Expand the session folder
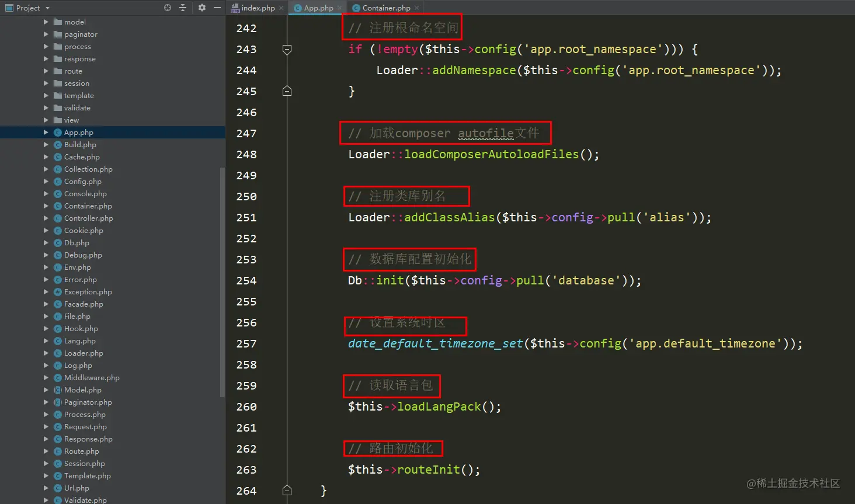The height and width of the screenshot is (504, 855). click(x=46, y=83)
